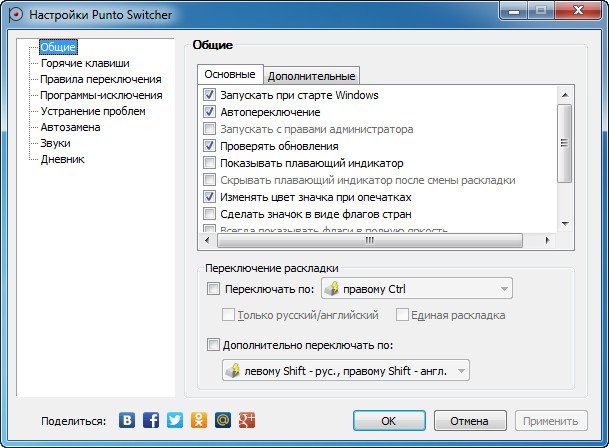Screen dimensions: 609x448
Task: Enable 'Дополнительно переключать по:' checkbox
Action: click(213, 345)
